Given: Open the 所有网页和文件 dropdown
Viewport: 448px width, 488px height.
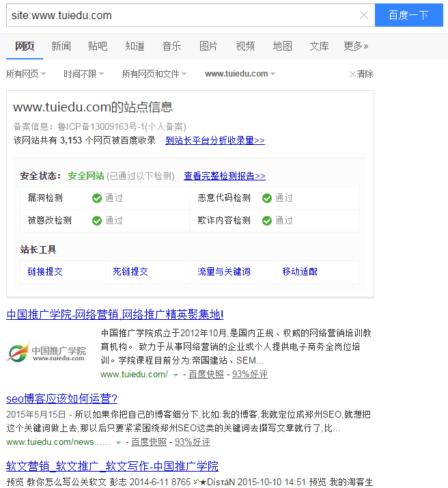Looking at the screenshot, I should (154, 74).
